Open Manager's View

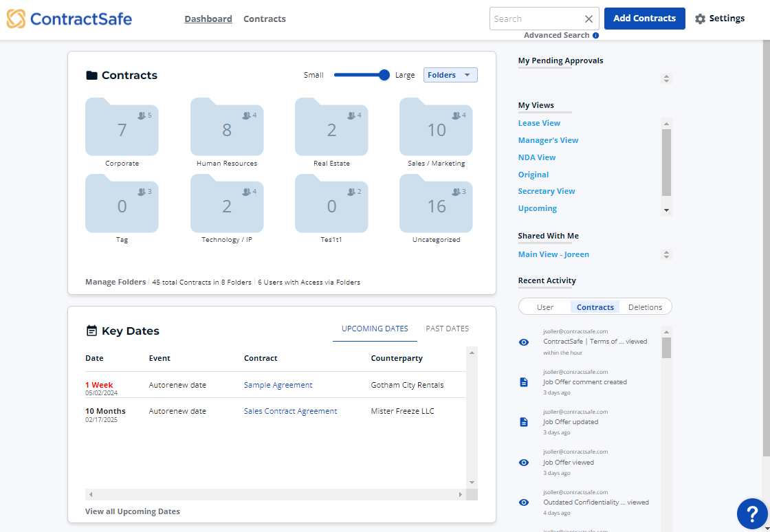[x=548, y=140]
